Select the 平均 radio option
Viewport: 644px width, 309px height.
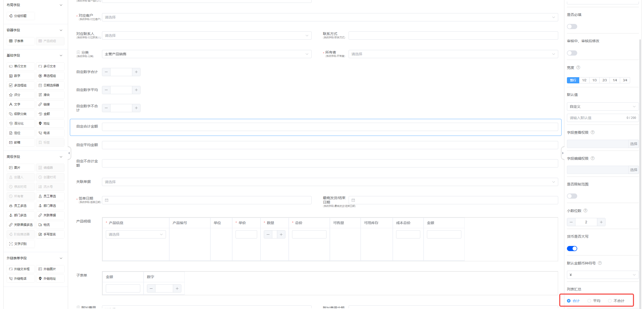coord(594,301)
